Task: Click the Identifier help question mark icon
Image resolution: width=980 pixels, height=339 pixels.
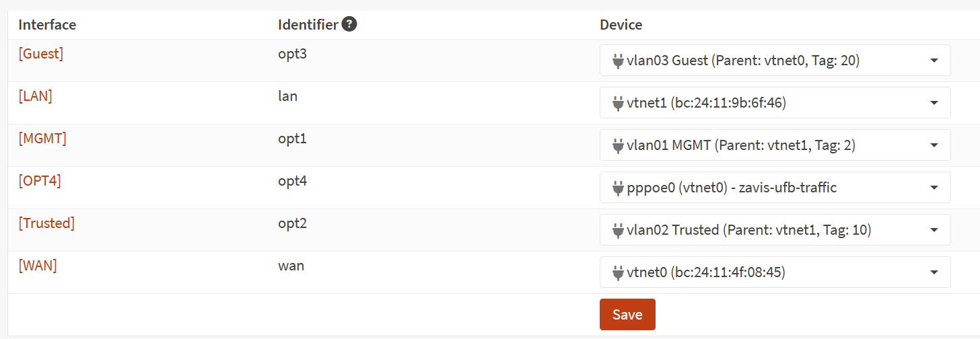Action: (349, 24)
